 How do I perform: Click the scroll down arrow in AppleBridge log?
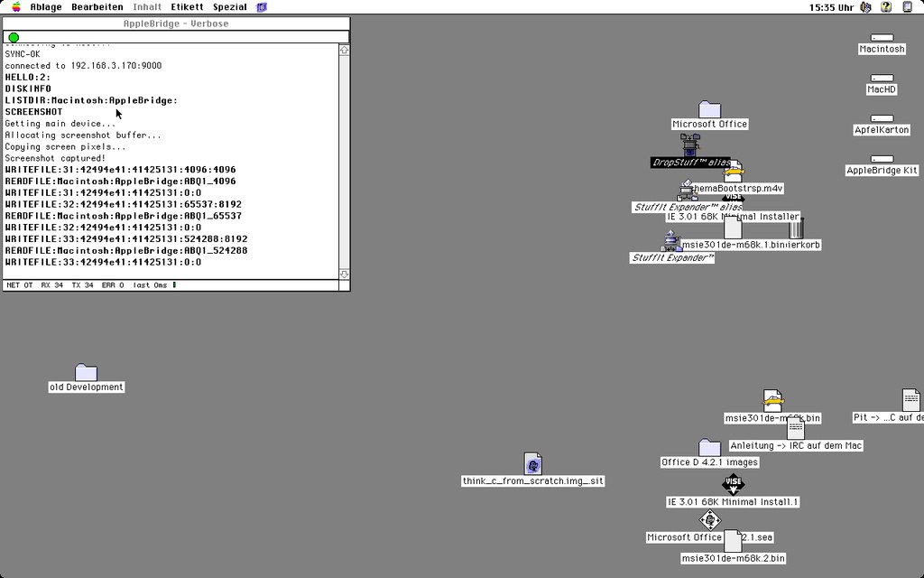[344, 275]
